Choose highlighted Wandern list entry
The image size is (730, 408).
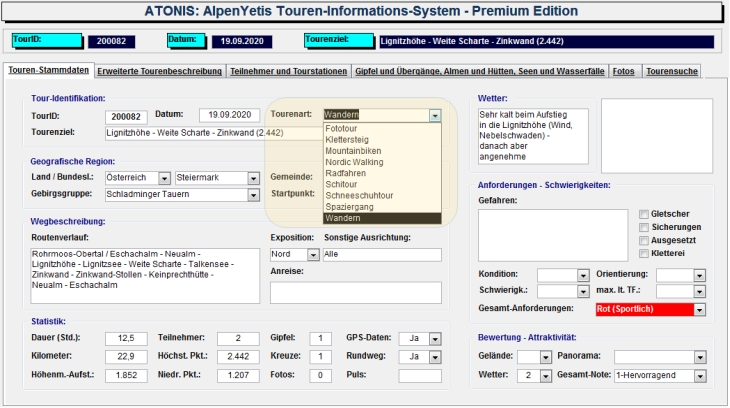pyautogui.click(x=382, y=218)
